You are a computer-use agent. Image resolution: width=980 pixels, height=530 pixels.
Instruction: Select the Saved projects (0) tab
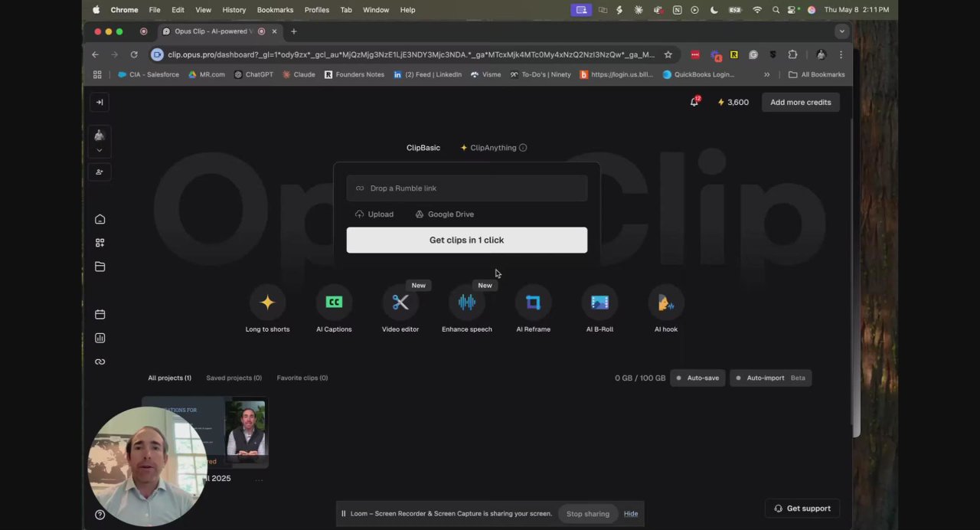234,378
